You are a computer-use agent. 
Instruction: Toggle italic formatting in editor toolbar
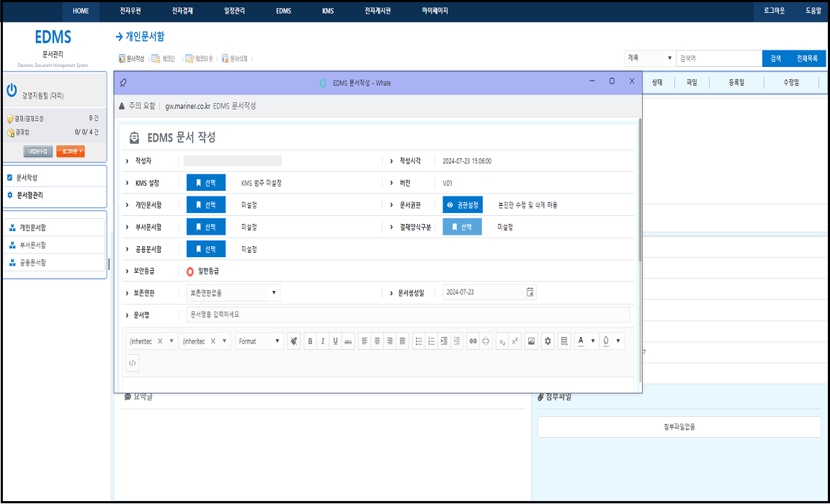(x=323, y=341)
